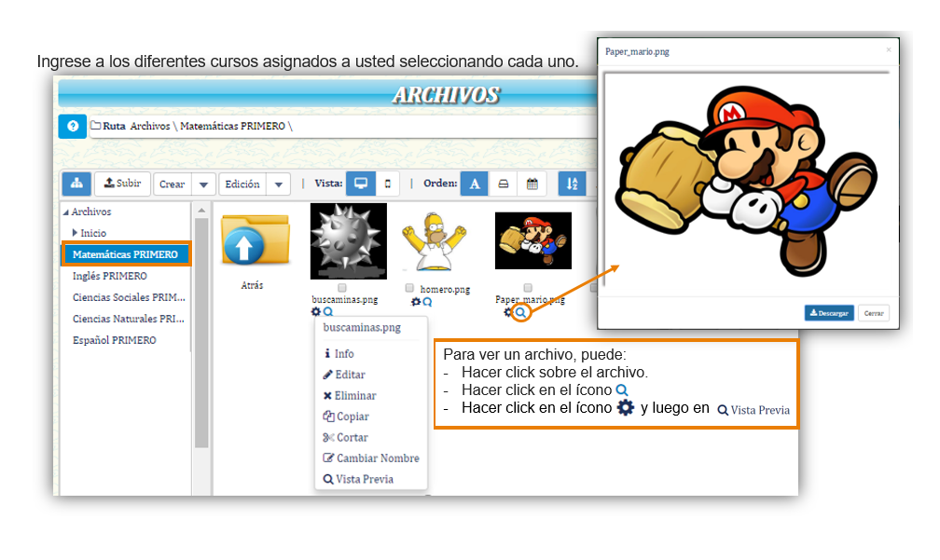This screenshot has height=560, width=940.
Task: Switch to mobile phone view icon
Action: [x=388, y=184]
